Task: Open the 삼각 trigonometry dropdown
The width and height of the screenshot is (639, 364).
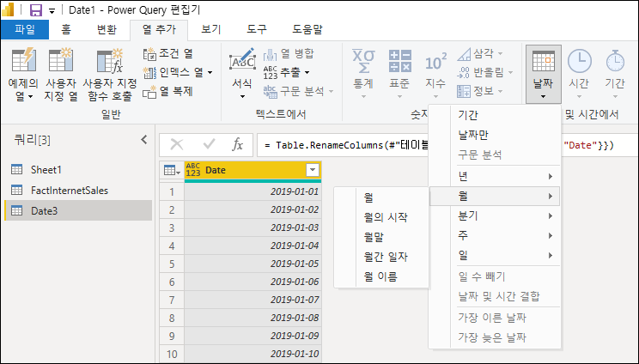Action: 480,53
